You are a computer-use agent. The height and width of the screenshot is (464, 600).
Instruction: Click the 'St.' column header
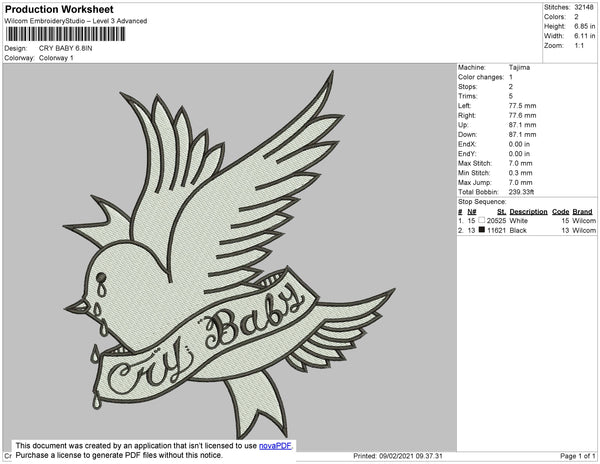tap(501, 212)
